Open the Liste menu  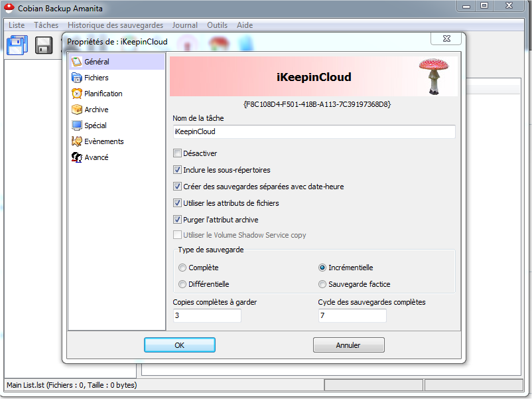17,25
